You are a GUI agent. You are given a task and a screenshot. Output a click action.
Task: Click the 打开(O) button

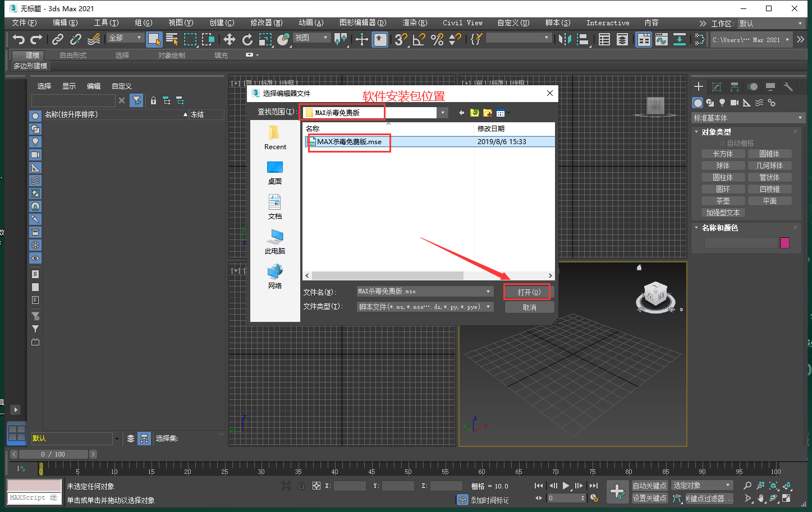tap(529, 292)
